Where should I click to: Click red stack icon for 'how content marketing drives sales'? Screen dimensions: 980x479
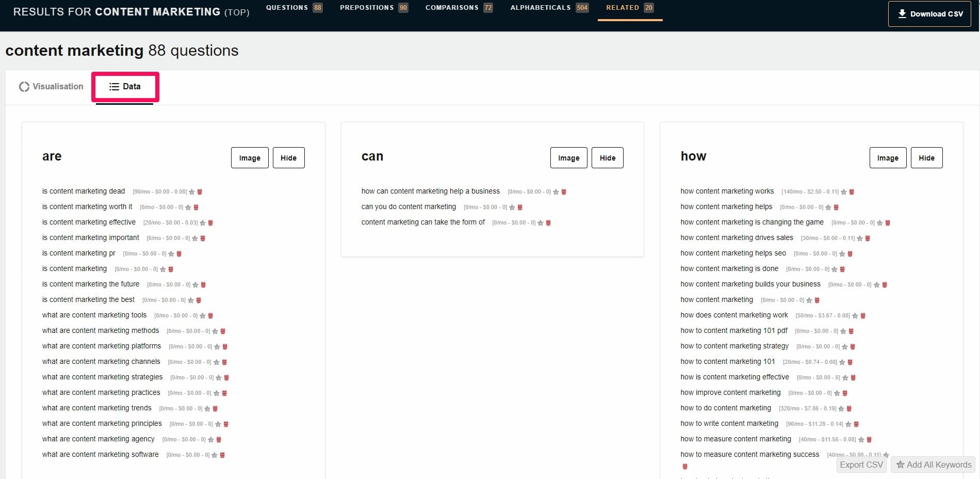point(868,238)
